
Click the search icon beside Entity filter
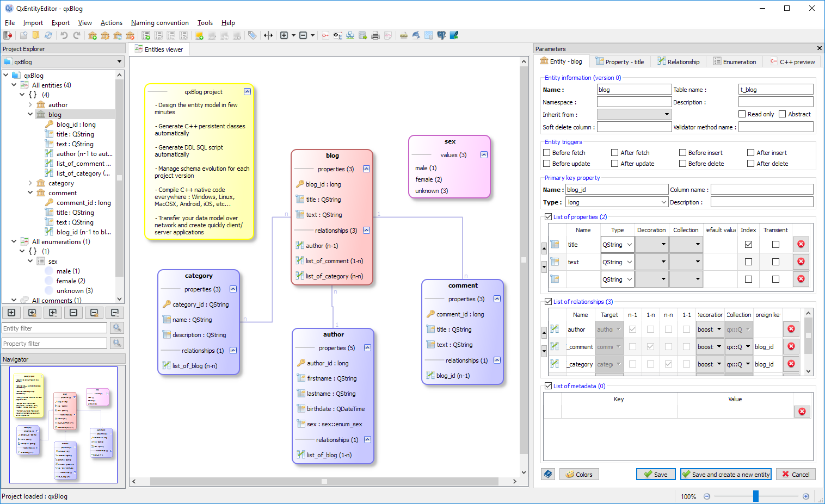[116, 328]
